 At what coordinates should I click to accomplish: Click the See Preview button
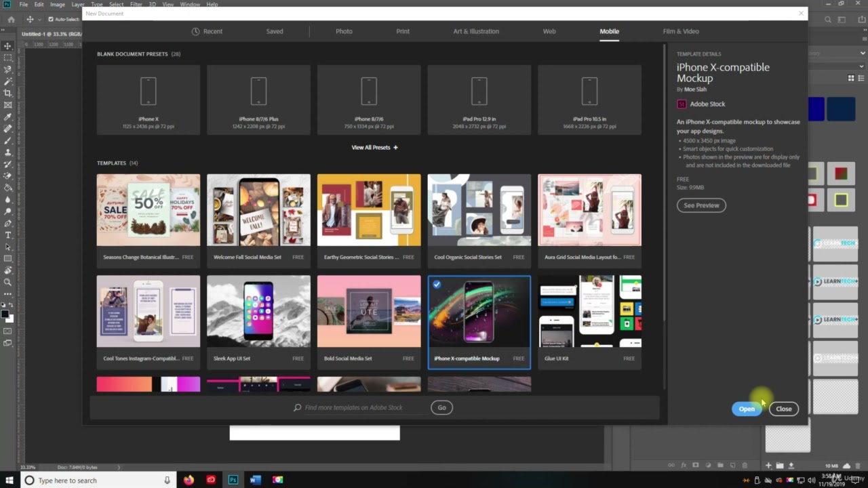[701, 205]
